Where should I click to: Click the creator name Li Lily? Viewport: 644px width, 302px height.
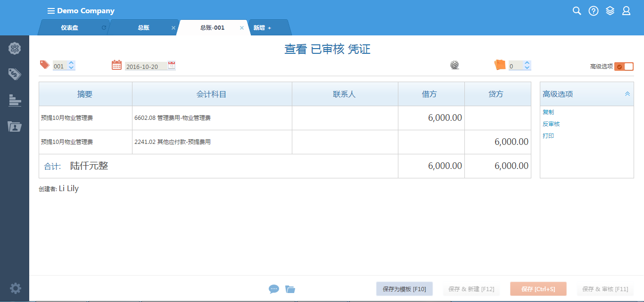click(69, 189)
